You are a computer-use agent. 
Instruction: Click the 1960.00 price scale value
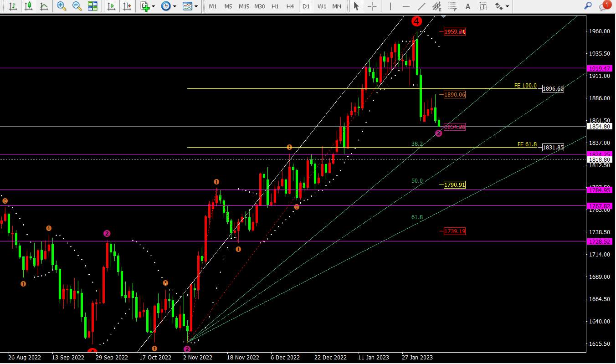point(599,31)
